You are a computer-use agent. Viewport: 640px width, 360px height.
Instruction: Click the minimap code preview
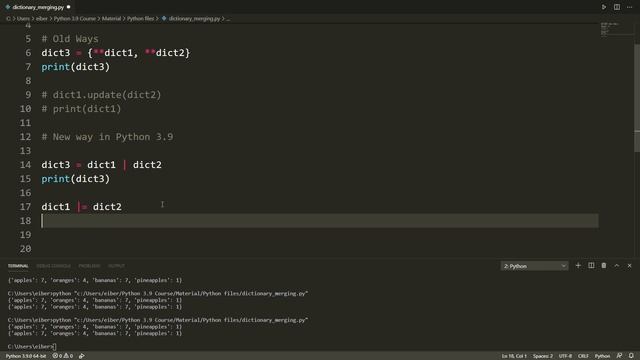pyautogui.click(x=610, y=29)
